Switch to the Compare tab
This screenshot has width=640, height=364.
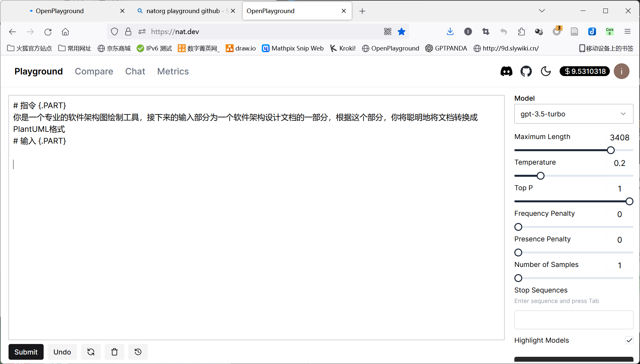[x=94, y=71]
